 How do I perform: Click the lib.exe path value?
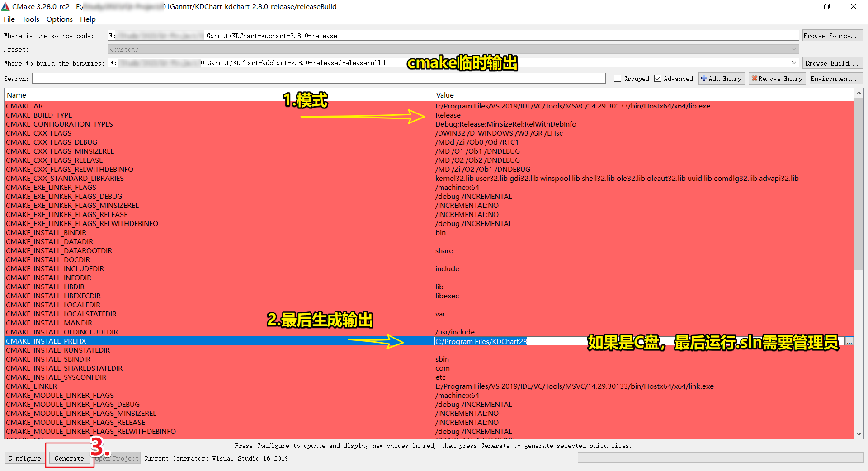click(573, 106)
